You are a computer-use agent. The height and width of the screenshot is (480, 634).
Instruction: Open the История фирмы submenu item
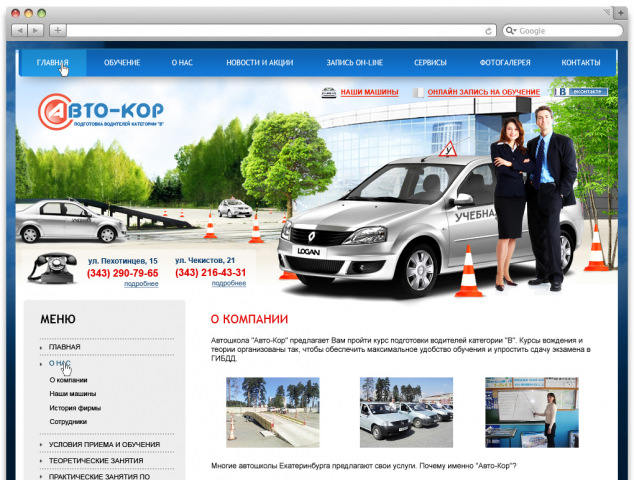tap(75, 408)
